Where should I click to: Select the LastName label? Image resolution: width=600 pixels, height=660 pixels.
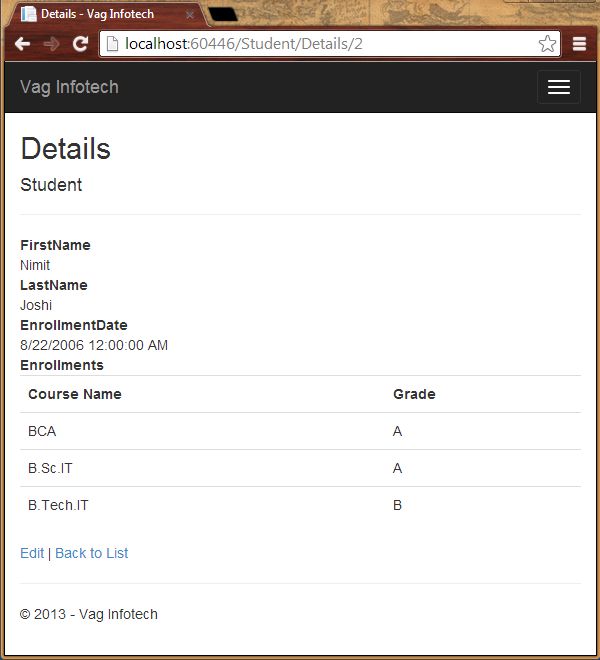(53, 285)
